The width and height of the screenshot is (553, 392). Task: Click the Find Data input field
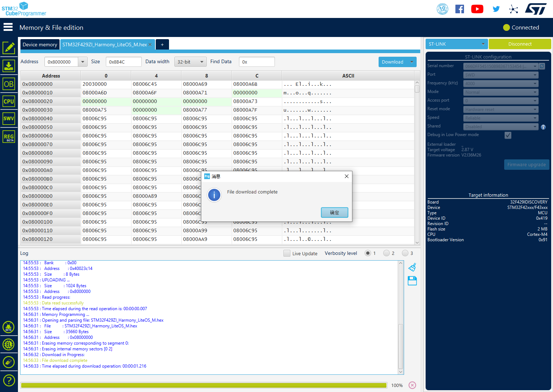(257, 62)
